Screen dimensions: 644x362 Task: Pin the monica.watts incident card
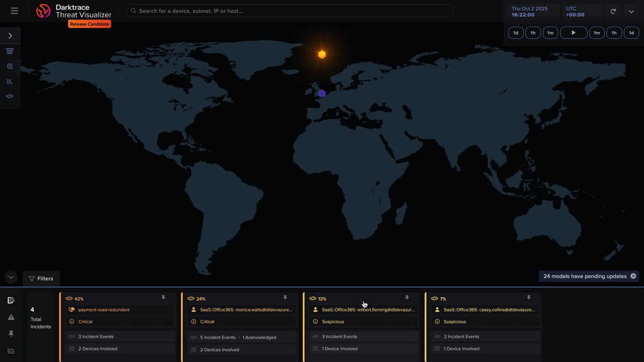coord(285,298)
